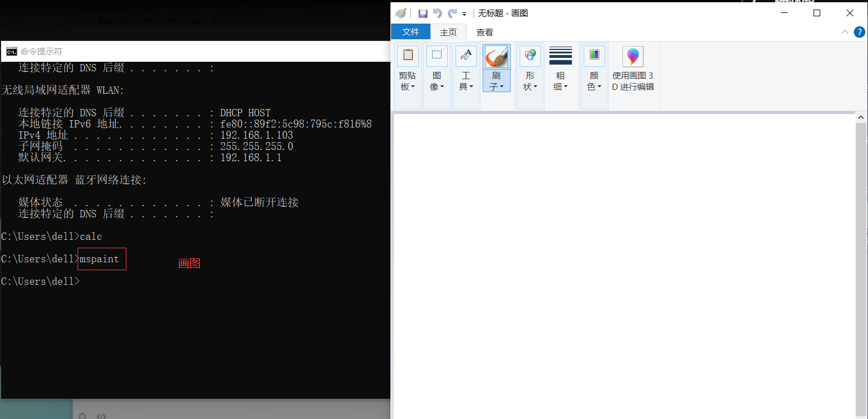Click the DHCP HOST text in command prompt

click(246, 113)
